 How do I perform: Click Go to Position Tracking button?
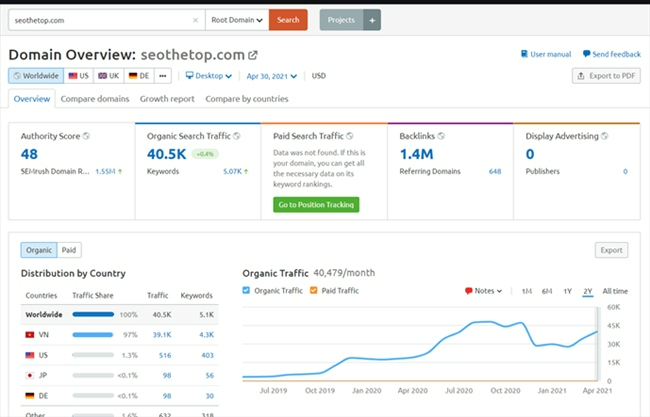tap(316, 205)
